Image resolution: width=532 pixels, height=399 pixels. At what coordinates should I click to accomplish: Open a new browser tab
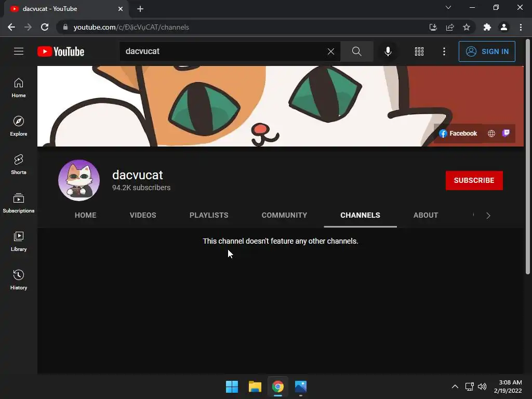click(x=140, y=9)
